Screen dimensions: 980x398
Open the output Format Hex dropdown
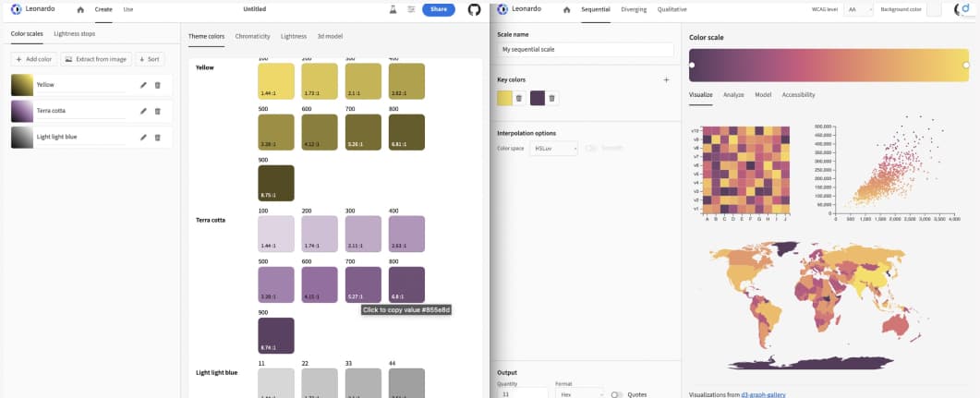coord(578,393)
